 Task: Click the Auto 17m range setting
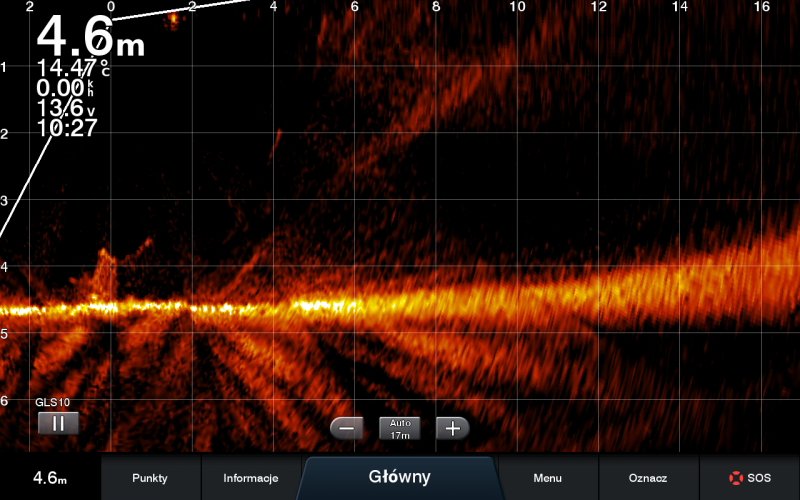coord(399,428)
